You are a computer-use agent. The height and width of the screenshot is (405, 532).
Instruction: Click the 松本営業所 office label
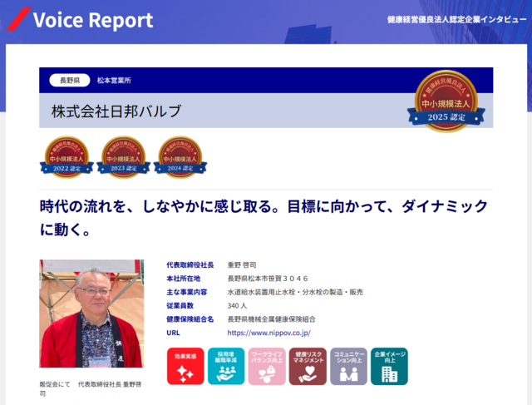pos(114,81)
